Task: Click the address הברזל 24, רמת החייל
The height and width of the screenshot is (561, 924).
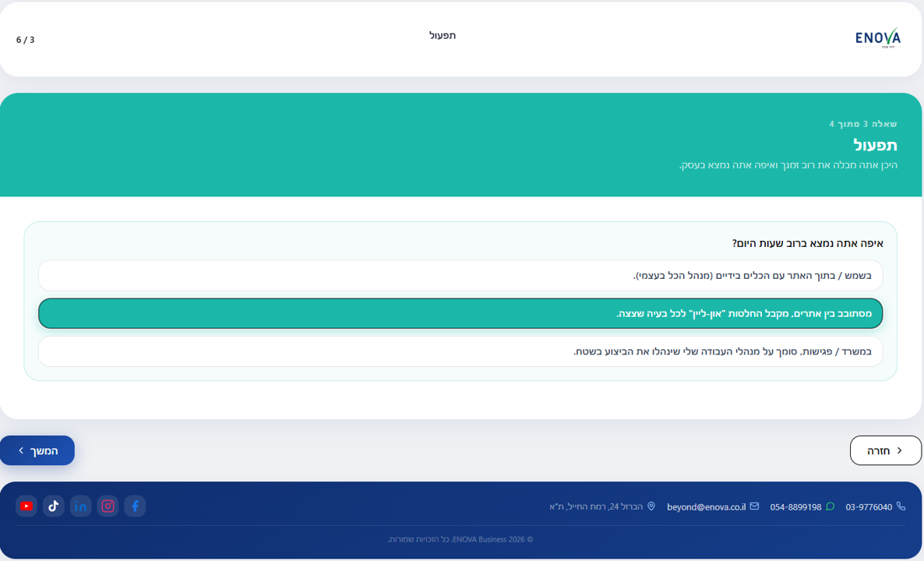Action: [596, 506]
